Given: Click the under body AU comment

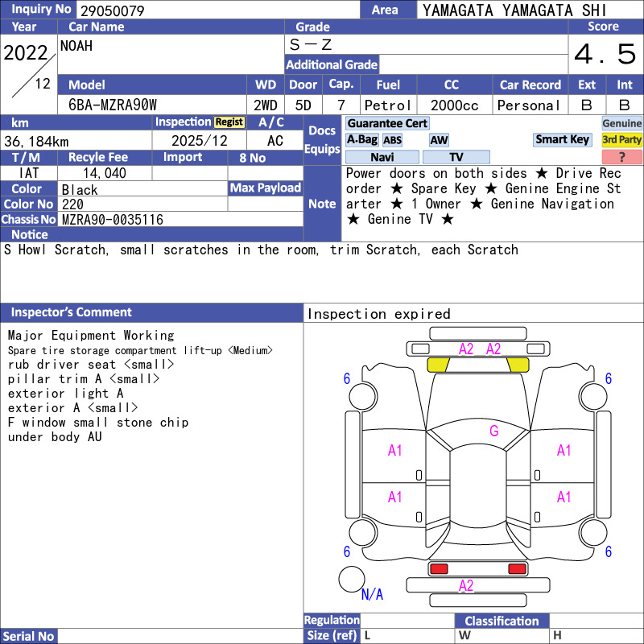Looking at the screenshot, I should click(x=55, y=436).
